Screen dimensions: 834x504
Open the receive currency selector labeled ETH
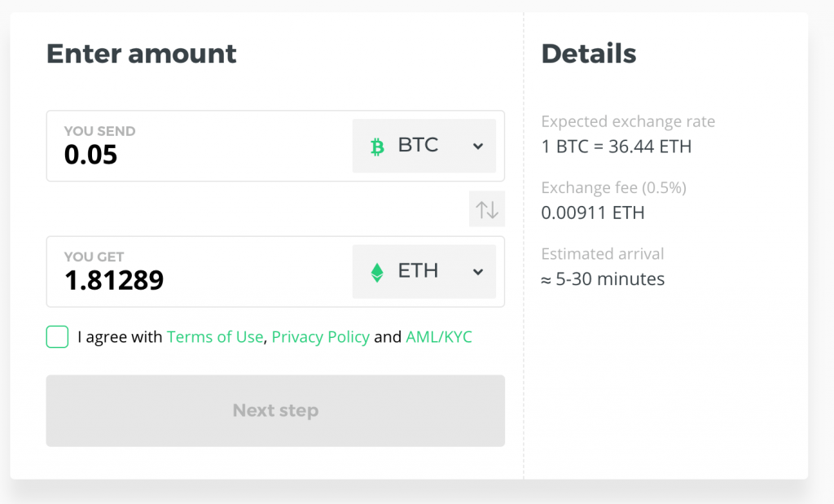coord(424,271)
